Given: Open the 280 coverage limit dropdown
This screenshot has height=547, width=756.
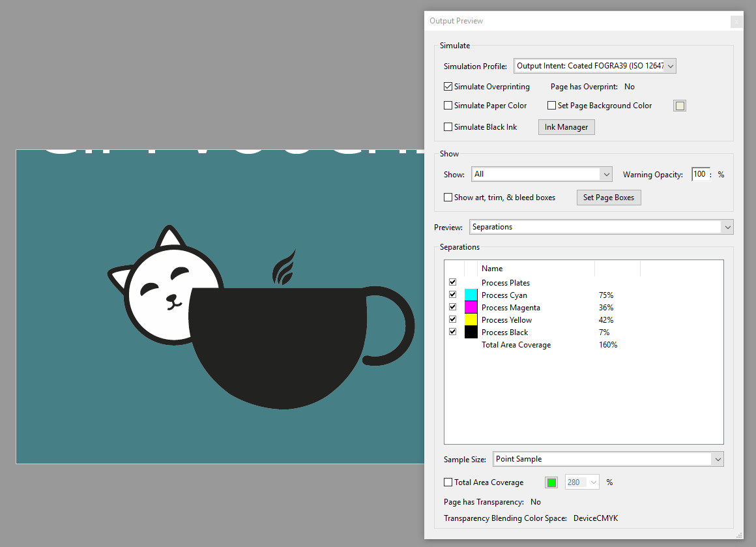Looking at the screenshot, I should pos(582,482).
